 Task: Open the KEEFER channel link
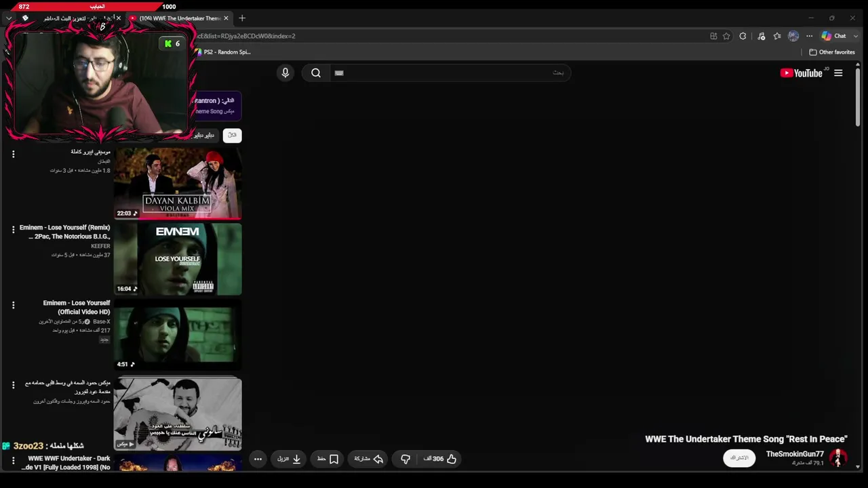(x=100, y=246)
